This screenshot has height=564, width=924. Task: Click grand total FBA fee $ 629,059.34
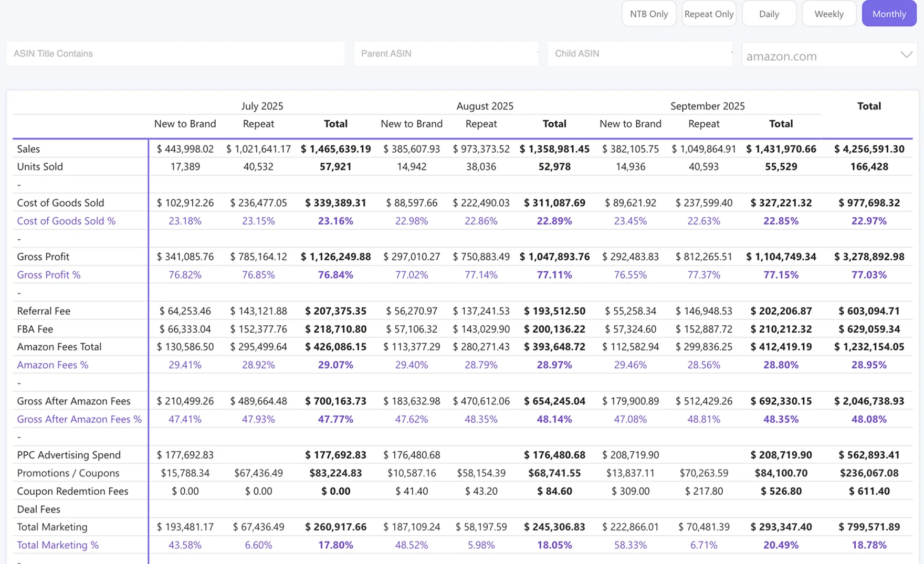[x=869, y=329]
